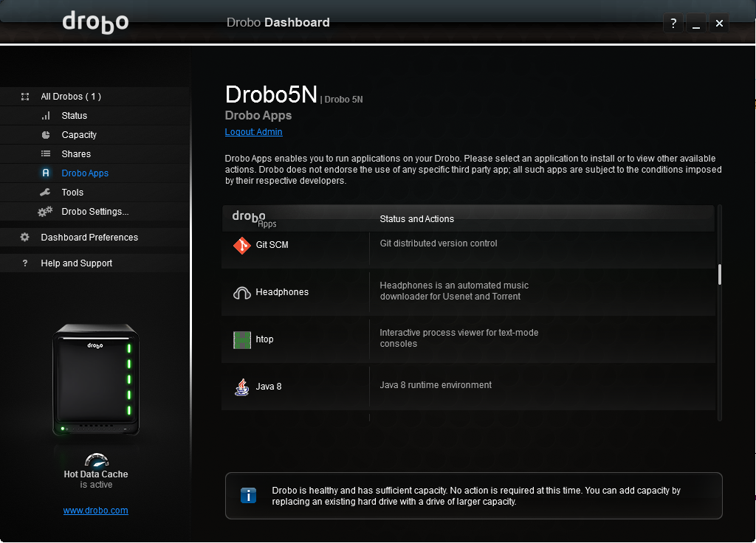Click the Headphones app icon

(242, 293)
